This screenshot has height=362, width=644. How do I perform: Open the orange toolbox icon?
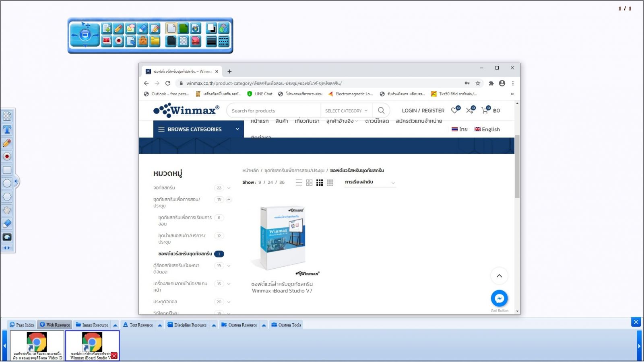[143, 41]
